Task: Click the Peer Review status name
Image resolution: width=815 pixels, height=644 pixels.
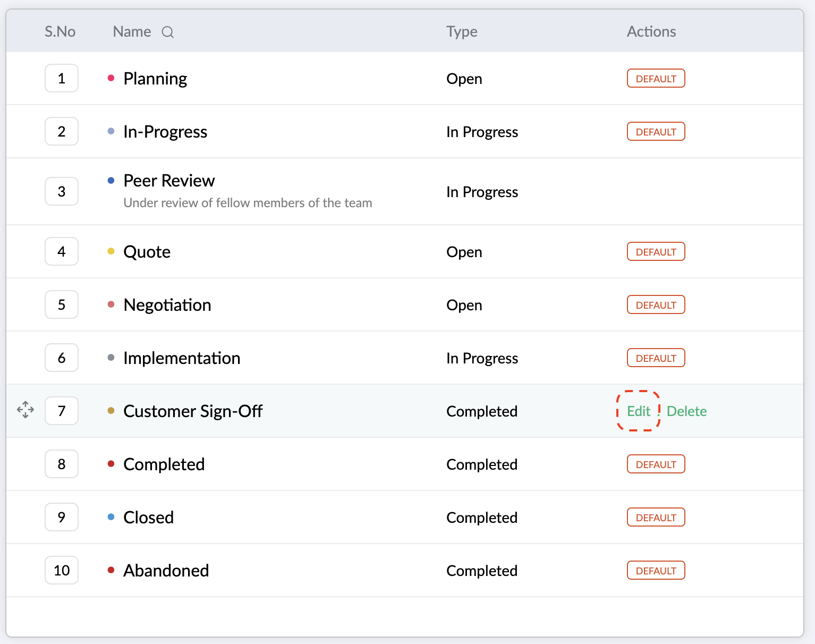Action: (x=169, y=181)
